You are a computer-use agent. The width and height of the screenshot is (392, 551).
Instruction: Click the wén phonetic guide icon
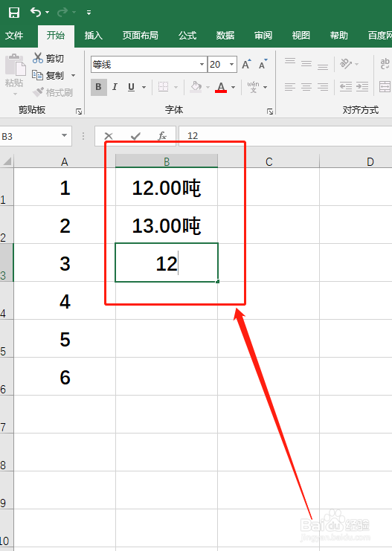[x=253, y=87]
